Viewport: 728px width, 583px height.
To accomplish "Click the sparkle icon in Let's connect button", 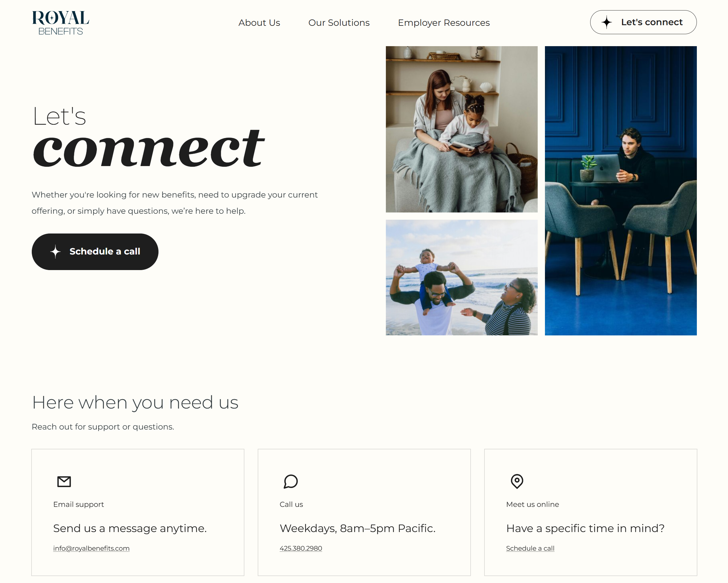I will [x=606, y=22].
